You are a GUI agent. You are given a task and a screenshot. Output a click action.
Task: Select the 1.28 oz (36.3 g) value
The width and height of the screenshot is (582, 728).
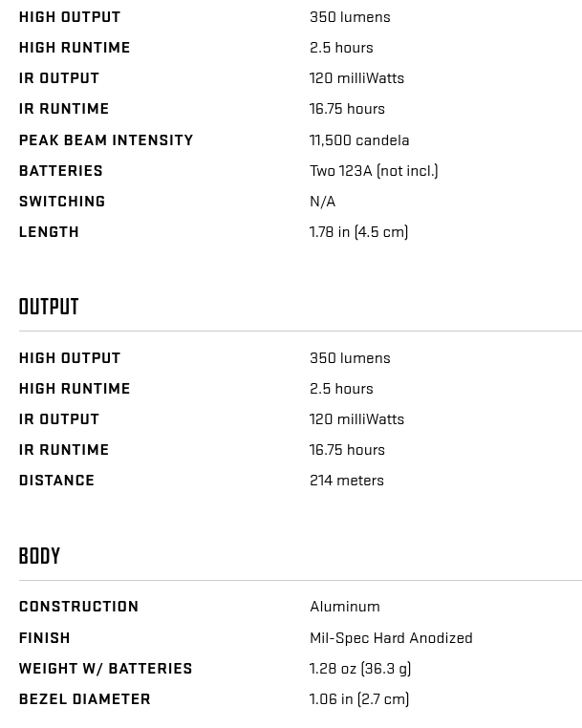[360, 669]
